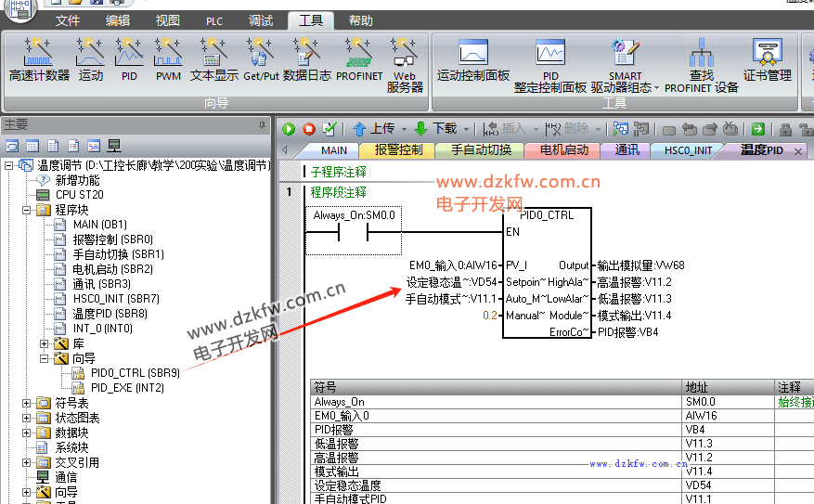The width and height of the screenshot is (814, 504).
Task: Click the red STOP button
Action: [309, 129]
